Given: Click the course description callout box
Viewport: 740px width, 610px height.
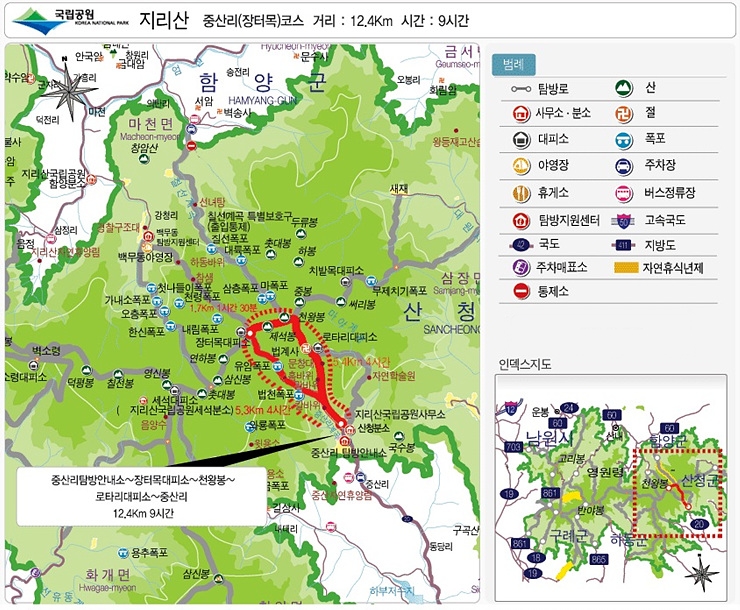Looking at the screenshot, I should point(142,496).
